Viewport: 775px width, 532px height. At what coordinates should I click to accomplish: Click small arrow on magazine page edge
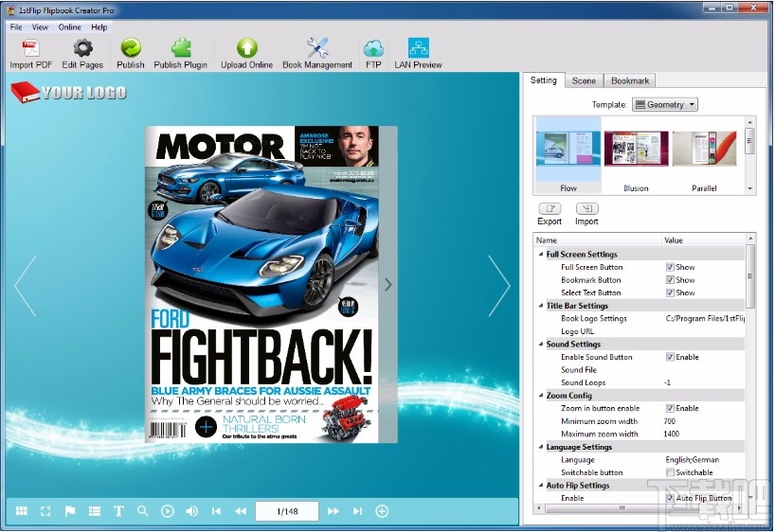tap(388, 284)
